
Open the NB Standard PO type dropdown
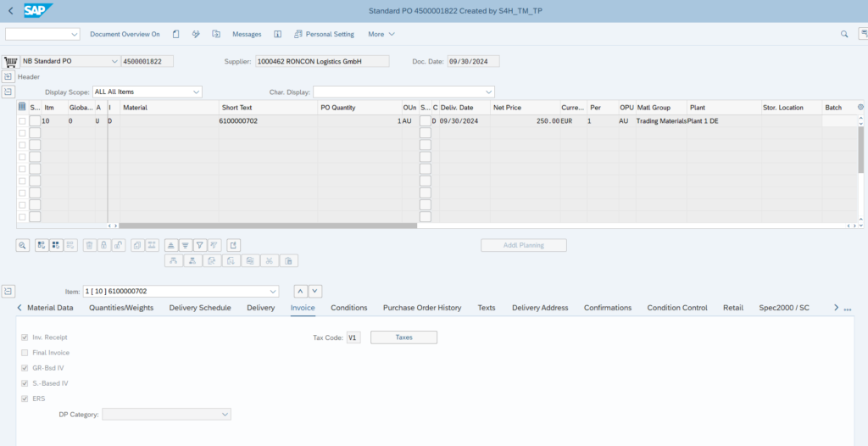pos(114,62)
